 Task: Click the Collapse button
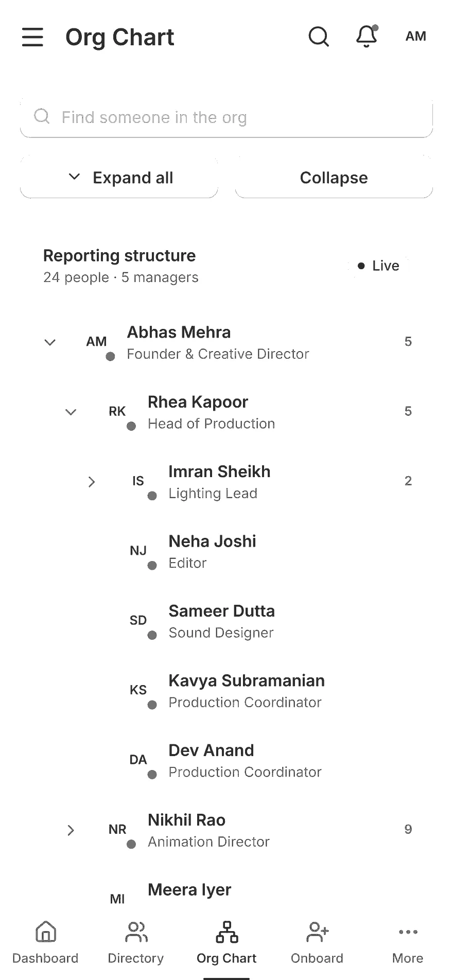[334, 178]
